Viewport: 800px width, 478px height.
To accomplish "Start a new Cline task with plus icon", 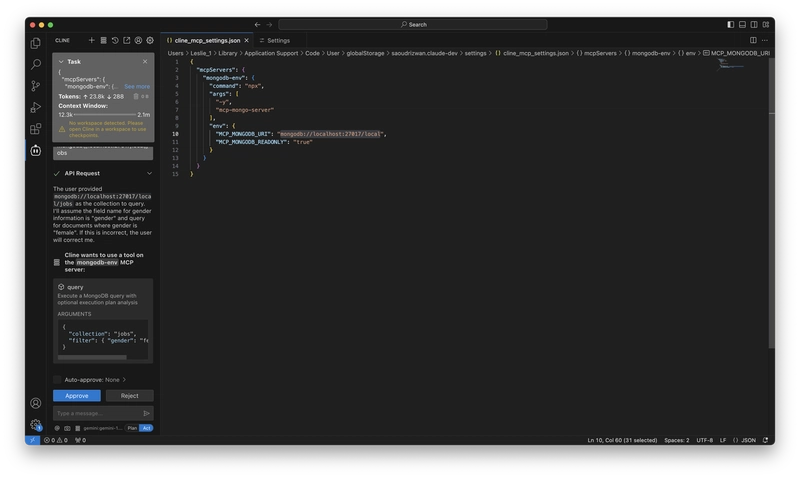I will [91, 40].
